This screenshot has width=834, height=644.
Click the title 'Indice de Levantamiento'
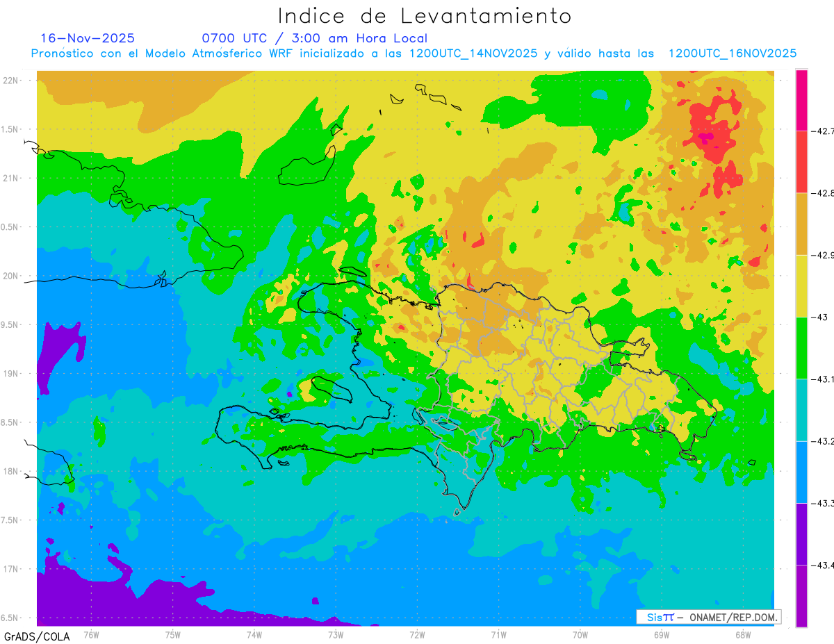pos(425,15)
